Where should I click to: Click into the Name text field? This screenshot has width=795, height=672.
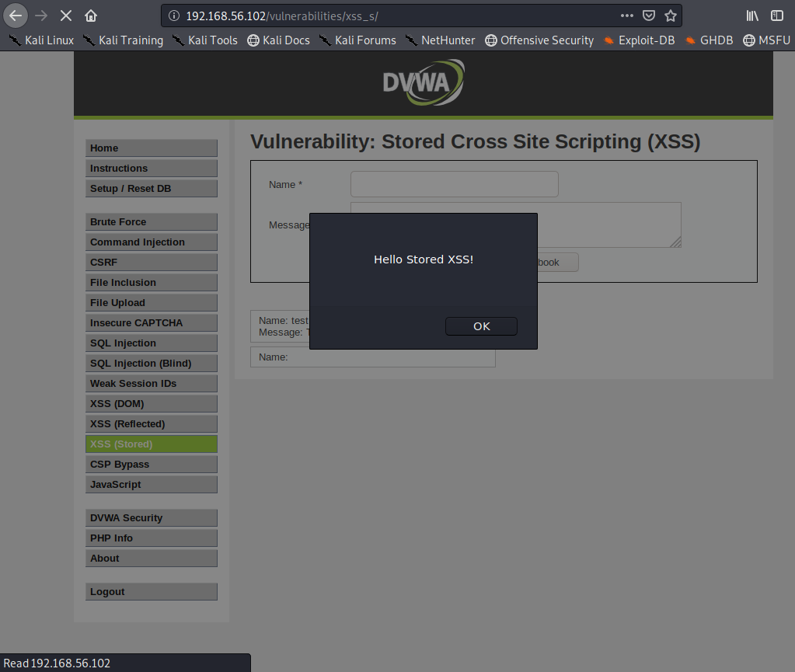pos(454,184)
